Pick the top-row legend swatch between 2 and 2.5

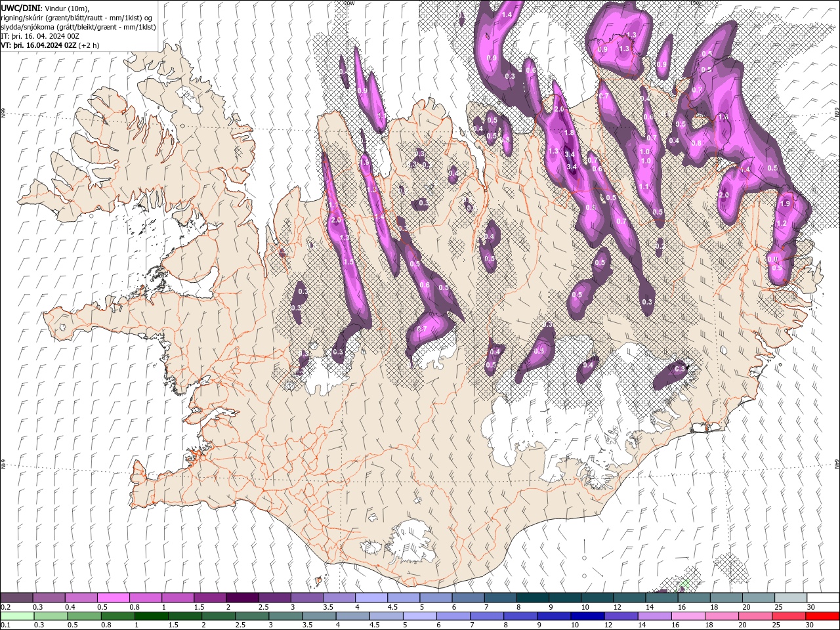point(241,598)
